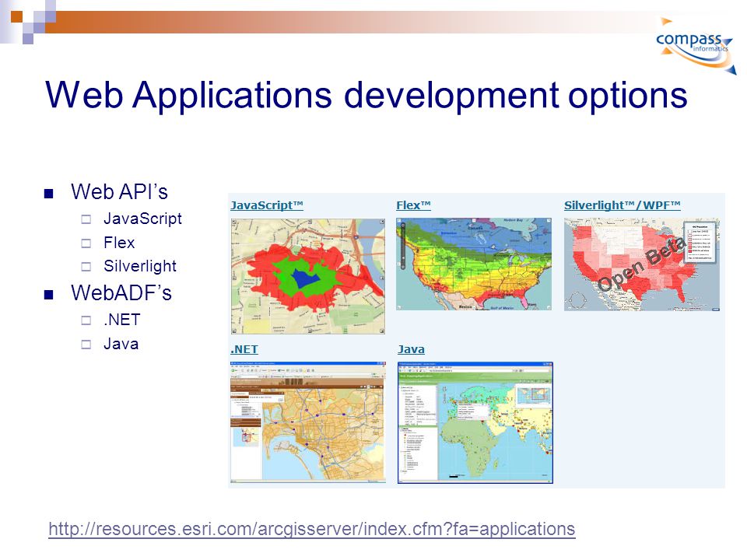Image resolution: width=747 pixels, height=560 pixels.
Task: Click the JavaScript drive-time map thumbnail
Action: tap(308, 276)
